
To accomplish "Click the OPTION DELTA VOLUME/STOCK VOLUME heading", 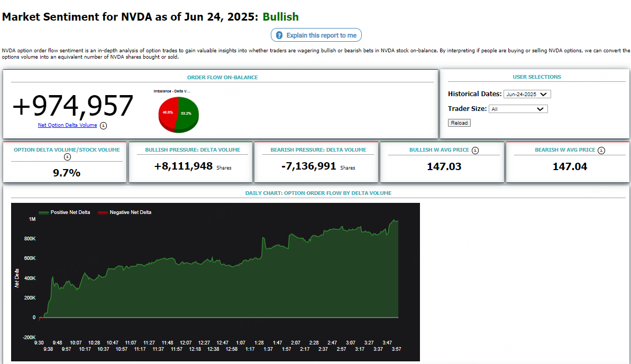I will [x=67, y=150].
